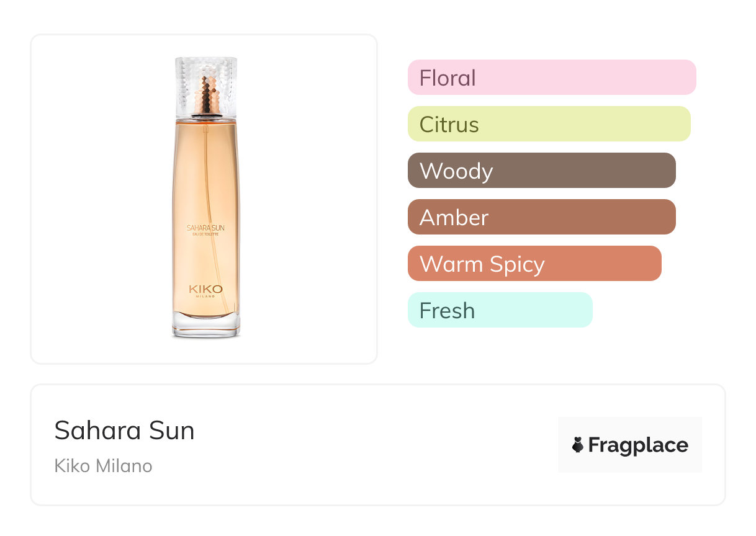Click the Fragplace perfume bottle icon
This screenshot has height=536, width=756.
click(578, 445)
